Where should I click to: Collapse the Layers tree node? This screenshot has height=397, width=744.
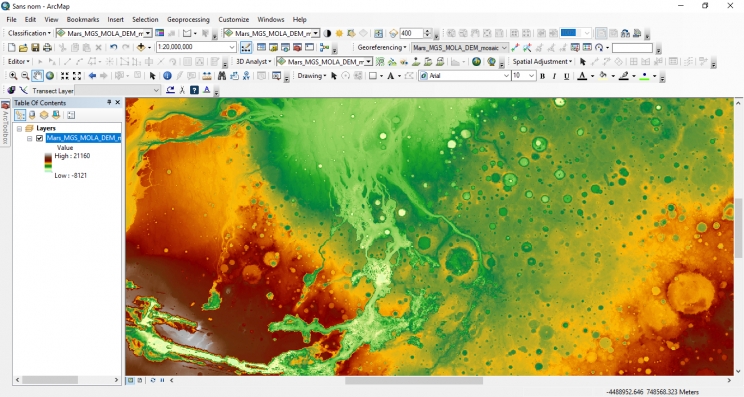click(x=19, y=129)
